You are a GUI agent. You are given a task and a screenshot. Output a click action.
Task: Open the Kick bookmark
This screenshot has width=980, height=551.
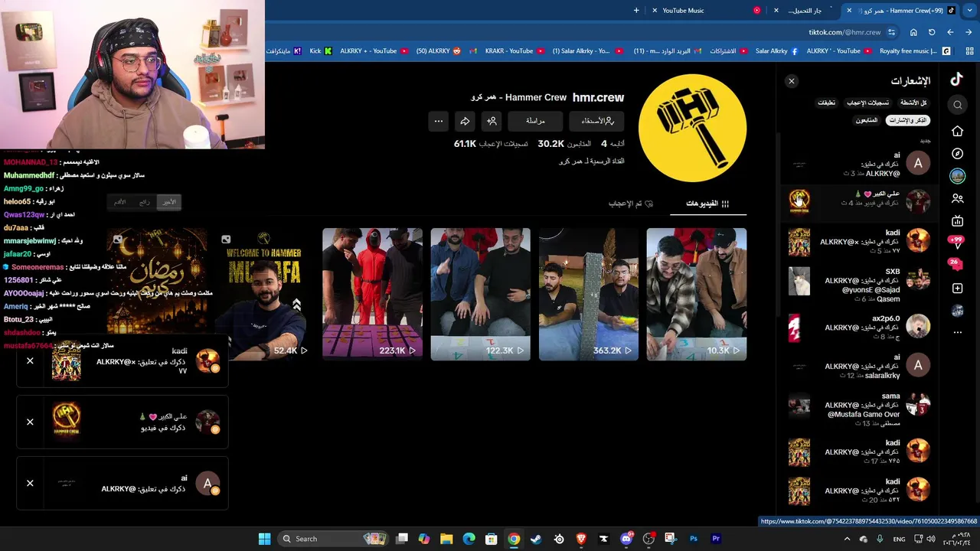tap(321, 51)
